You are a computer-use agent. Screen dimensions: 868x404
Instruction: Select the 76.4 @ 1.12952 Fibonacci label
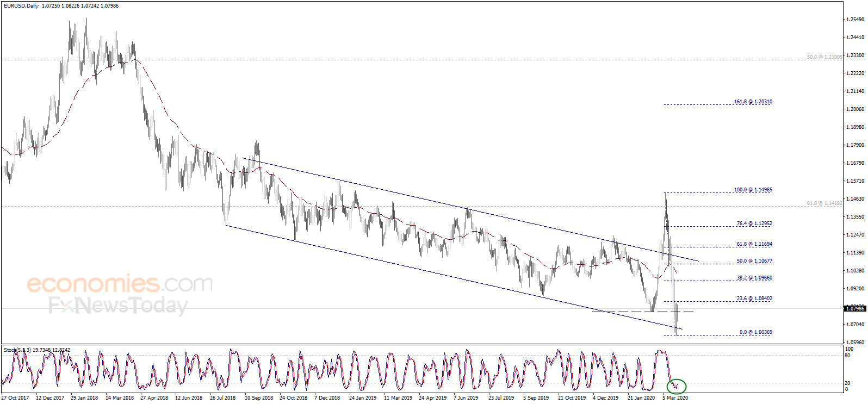click(754, 223)
